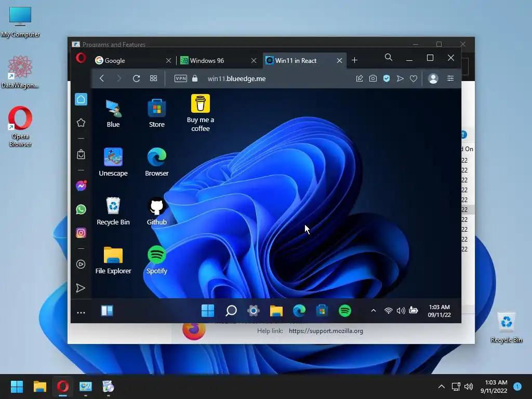
Task: Switch to the Windows 96 tab
Action: pyautogui.click(x=219, y=60)
